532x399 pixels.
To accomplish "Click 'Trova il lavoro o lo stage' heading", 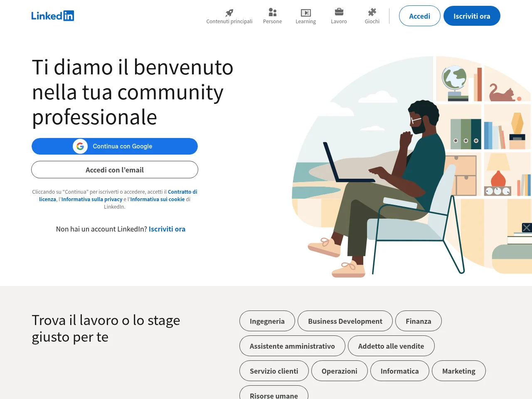I will (106, 328).
